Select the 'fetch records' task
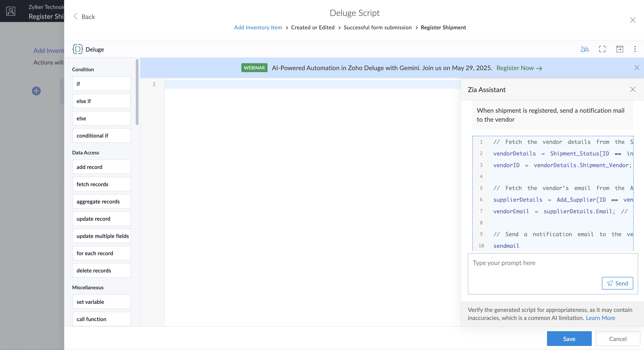The width and height of the screenshot is (644, 350). coord(102,184)
